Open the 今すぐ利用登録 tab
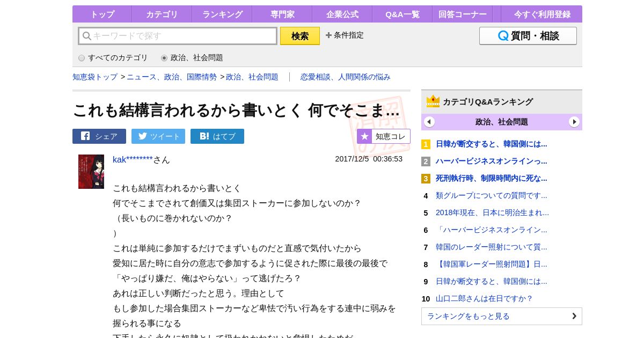 point(542,14)
